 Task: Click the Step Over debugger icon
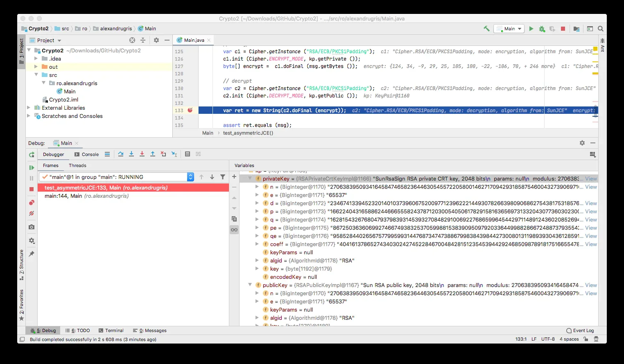(121, 154)
